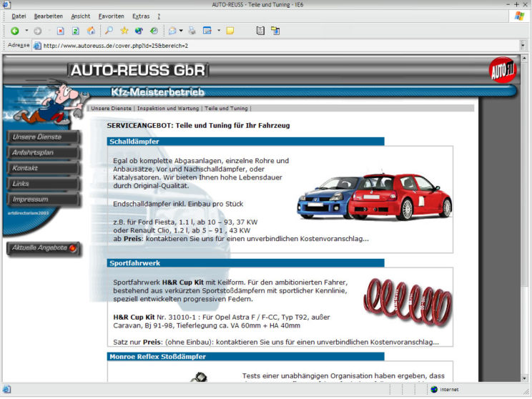Image resolution: width=532 pixels, height=399 pixels.
Task: Click the SERVICEANGEBOT page heading
Action: (x=199, y=126)
